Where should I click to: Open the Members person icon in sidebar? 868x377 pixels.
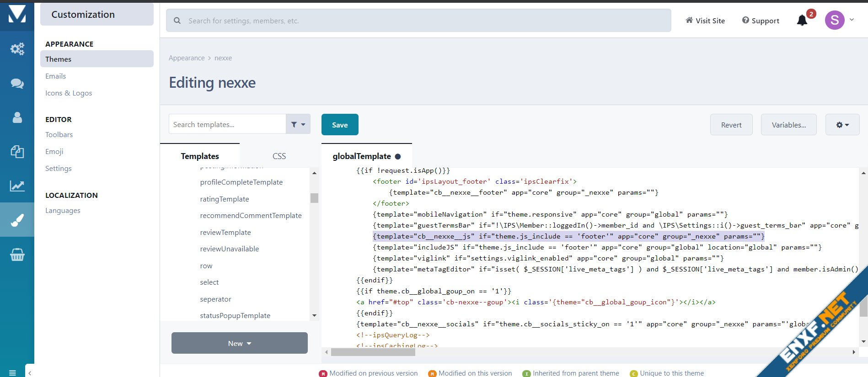coord(17,117)
